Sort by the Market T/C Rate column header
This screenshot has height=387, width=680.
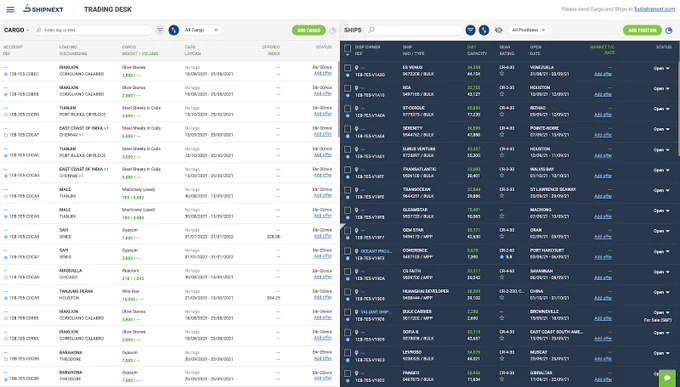click(x=602, y=50)
